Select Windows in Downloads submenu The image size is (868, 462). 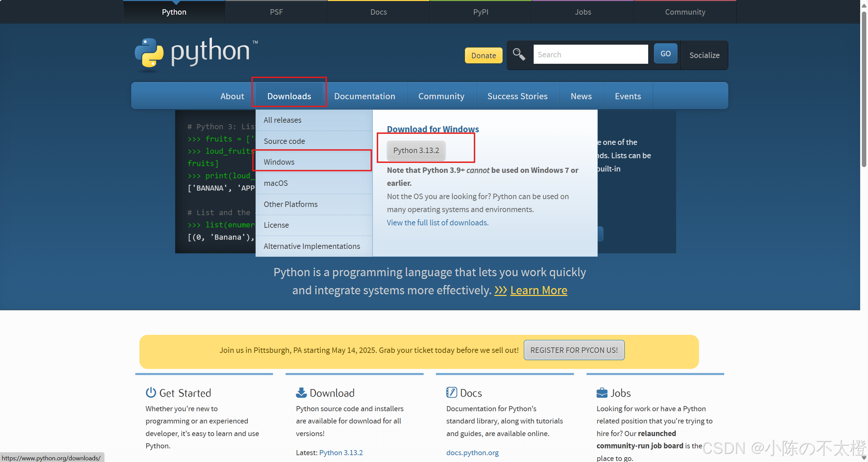(314, 162)
